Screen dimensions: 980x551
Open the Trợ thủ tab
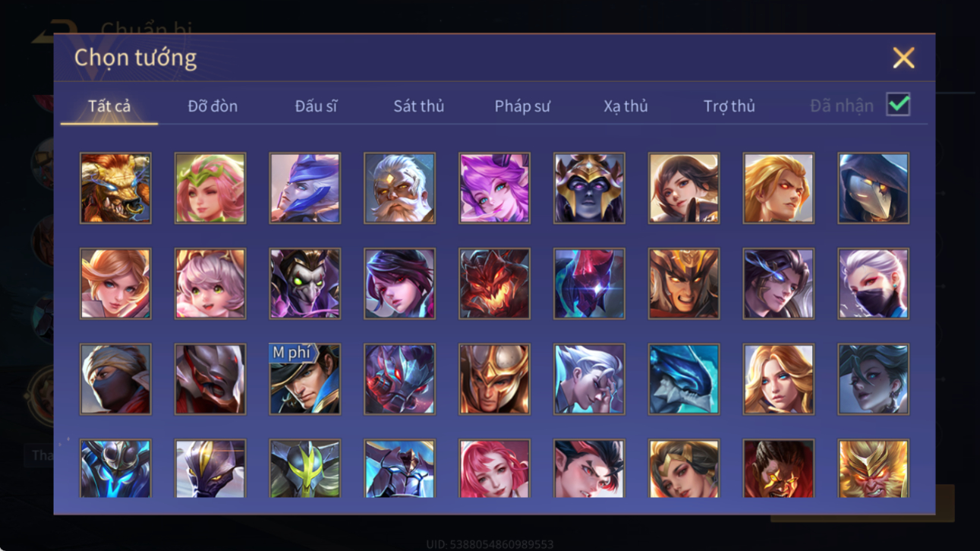729,106
